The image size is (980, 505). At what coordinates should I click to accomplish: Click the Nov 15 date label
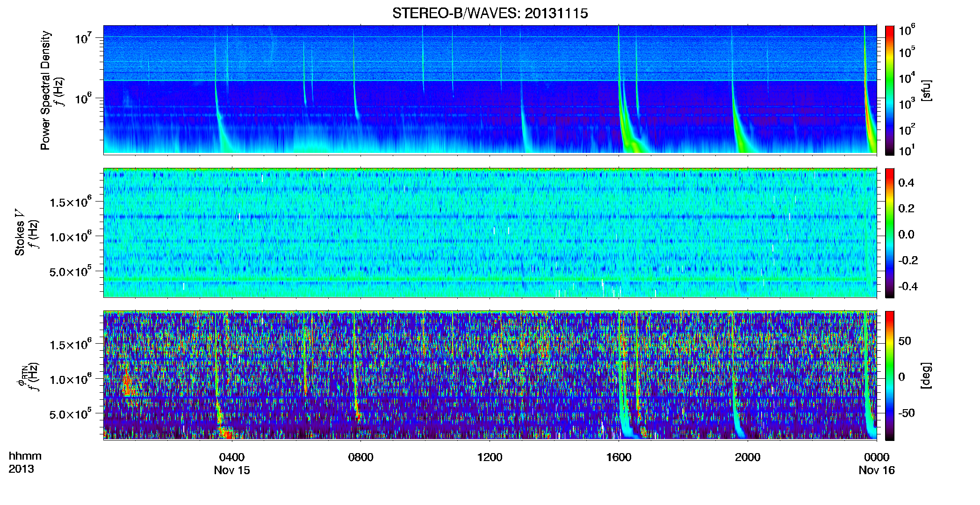(232, 470)
